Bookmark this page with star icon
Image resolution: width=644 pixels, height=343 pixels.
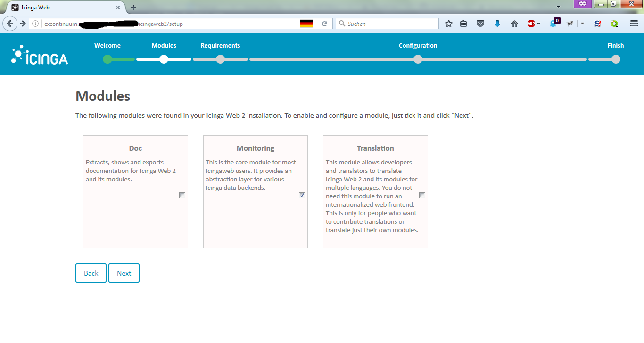coord(449,24)
